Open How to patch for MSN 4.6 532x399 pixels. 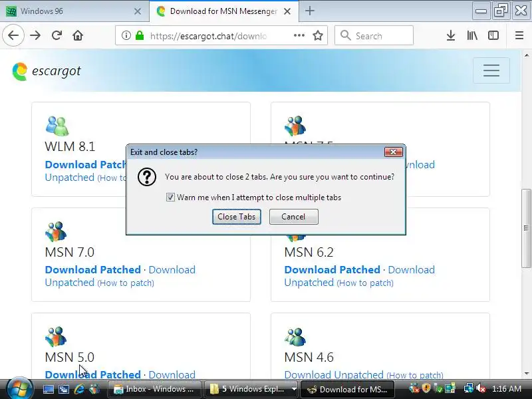415,375
